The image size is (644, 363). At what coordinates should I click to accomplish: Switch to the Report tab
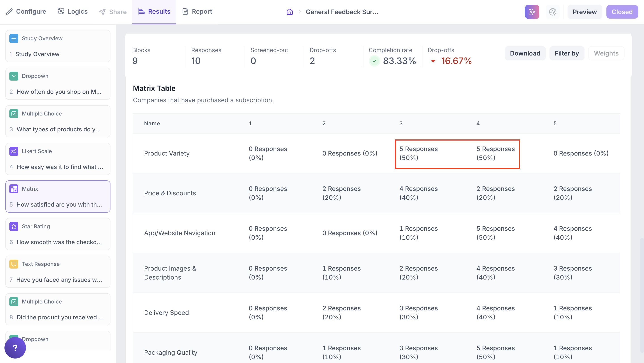[x=197, y=11]
